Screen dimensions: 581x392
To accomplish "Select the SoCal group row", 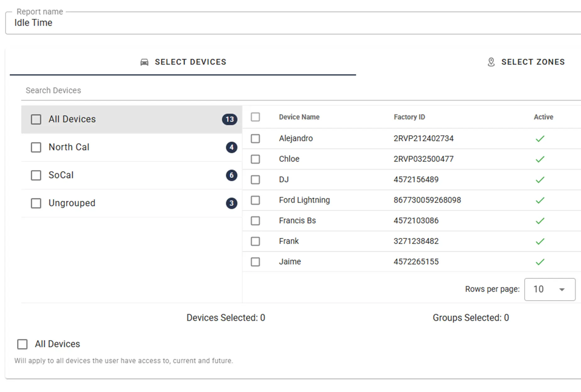I will click(x=132, y=175).
